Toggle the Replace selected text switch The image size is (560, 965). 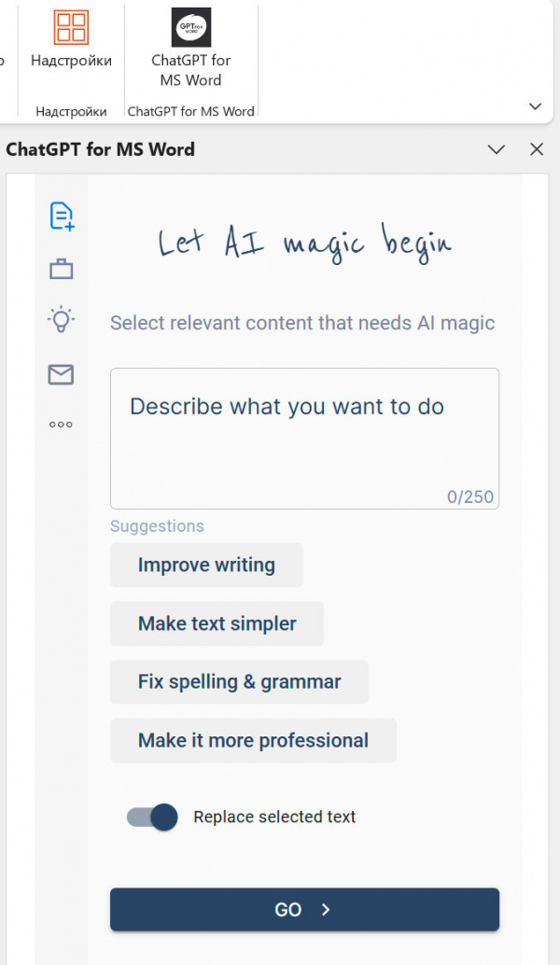[152, 818]
